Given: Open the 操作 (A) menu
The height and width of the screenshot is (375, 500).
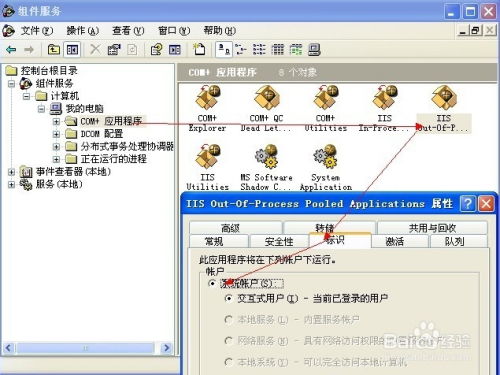Looking at the screenshot, I should 83,31.
